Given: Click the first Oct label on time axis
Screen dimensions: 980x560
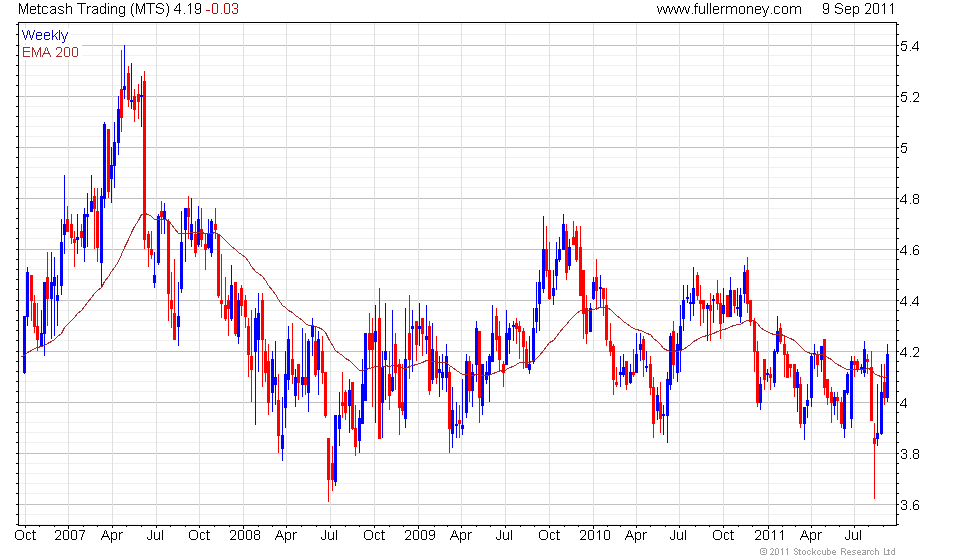Looking at the screenshot, I should (25, 536).
